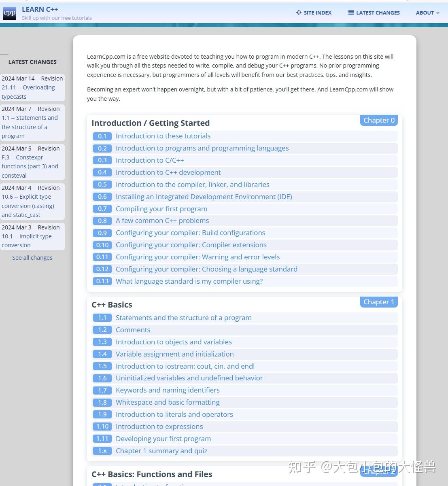Open lesson Introduction to C/C++

(x=150, y=160)
